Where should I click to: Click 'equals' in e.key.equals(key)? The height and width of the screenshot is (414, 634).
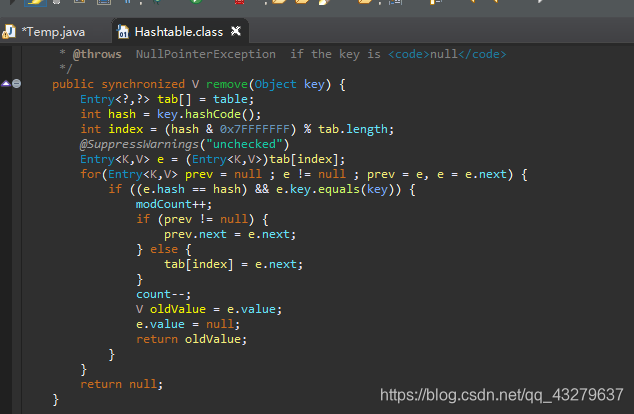pos(338,189)
